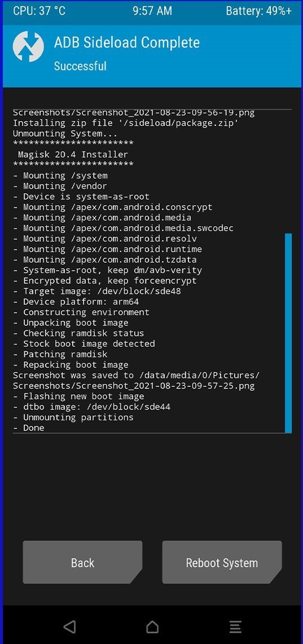Image resolution: width=303 pixels, height=644 pixels.
Task: Tap the dtbo image sde44 line
Action: point(91,407)
